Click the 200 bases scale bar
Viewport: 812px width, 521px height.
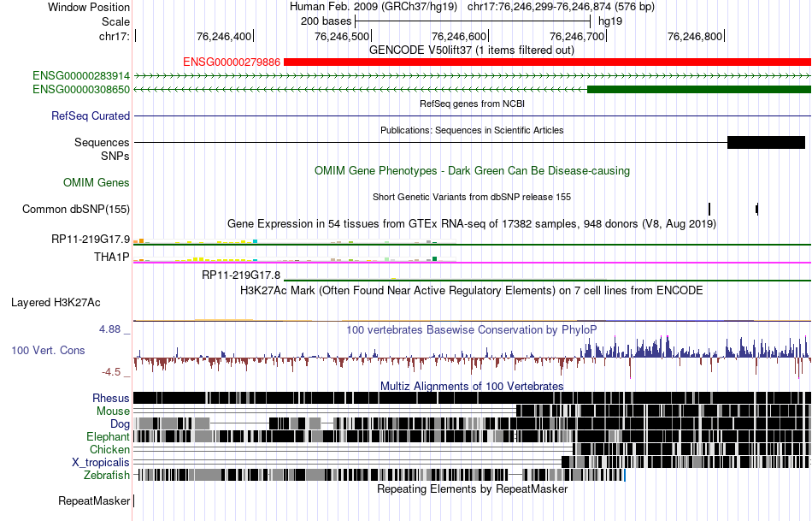click(473, 21)
